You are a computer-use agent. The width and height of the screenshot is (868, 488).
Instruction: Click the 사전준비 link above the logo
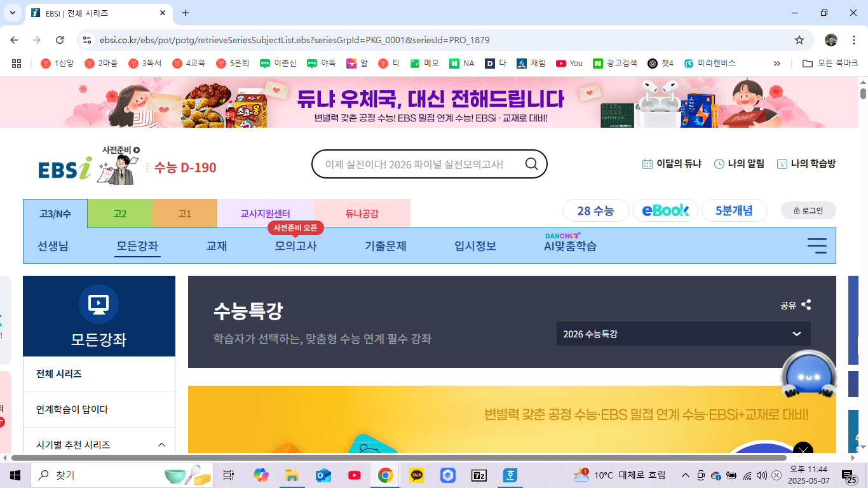coord(121,150)
